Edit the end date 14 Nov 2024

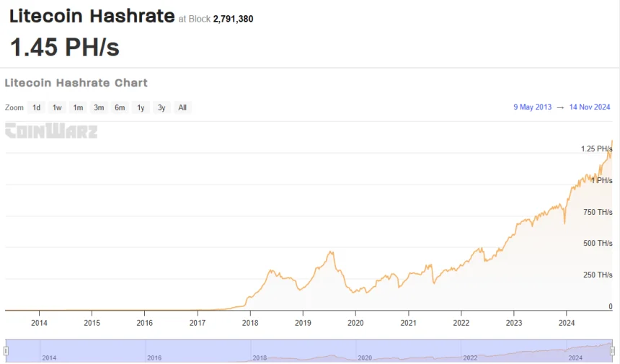point(590,107)
